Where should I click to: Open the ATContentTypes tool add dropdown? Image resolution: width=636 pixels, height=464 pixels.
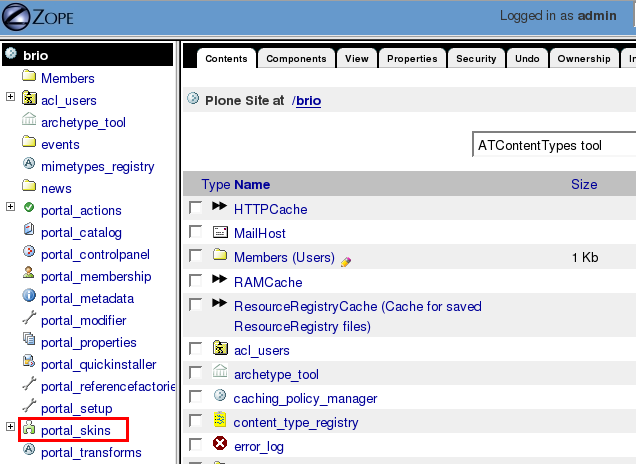click(x=553, y=145)
